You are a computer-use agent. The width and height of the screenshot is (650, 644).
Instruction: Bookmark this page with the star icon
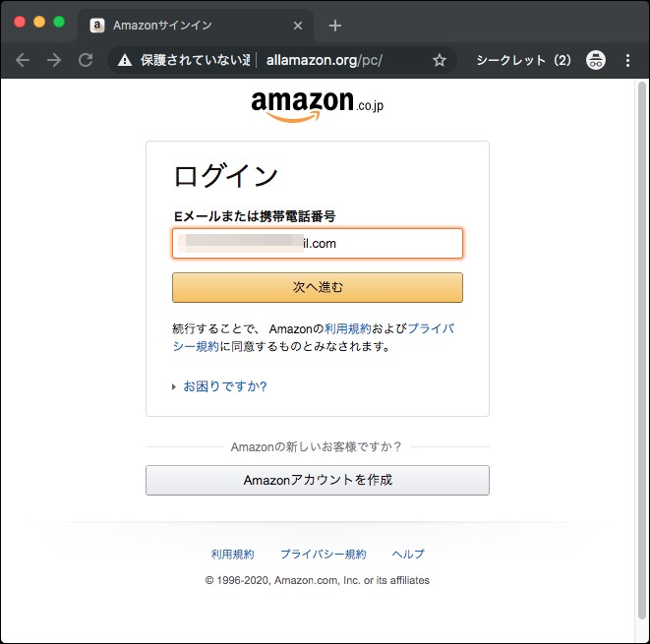439,60
